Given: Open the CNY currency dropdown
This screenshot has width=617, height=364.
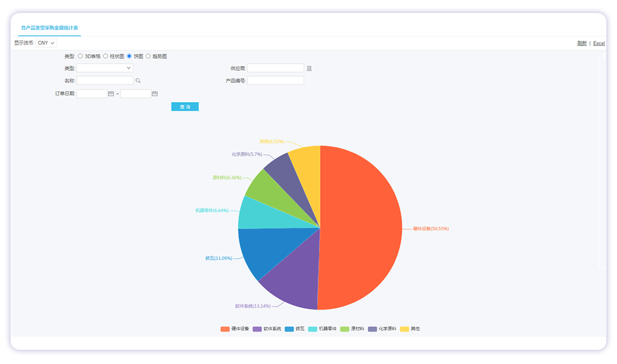Looking at the screenshot, I should point(47,43).
